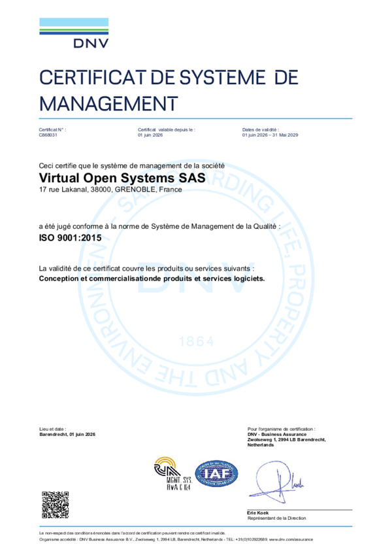Click the 'Dates de validité :' label
Viewport: 392px width, 555px height.
pos(261,129)
